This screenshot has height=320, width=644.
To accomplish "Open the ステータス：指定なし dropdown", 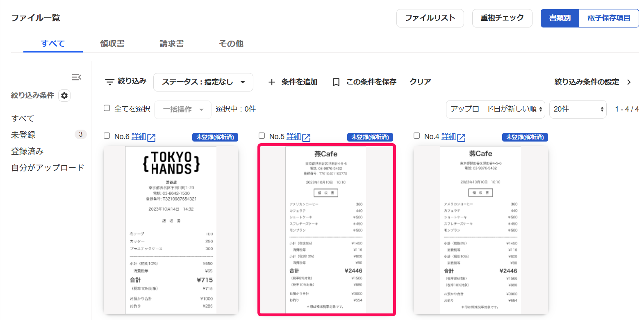I will (203, 82).
